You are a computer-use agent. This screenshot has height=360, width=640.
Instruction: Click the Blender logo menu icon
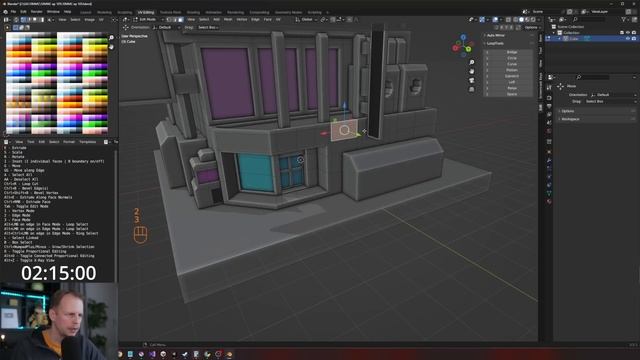tap(5, 12)
